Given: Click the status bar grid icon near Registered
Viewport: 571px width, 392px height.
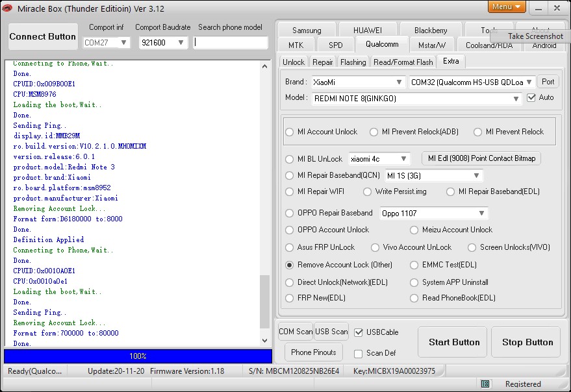Looking at the screenshot, I should tap(485, 384).
